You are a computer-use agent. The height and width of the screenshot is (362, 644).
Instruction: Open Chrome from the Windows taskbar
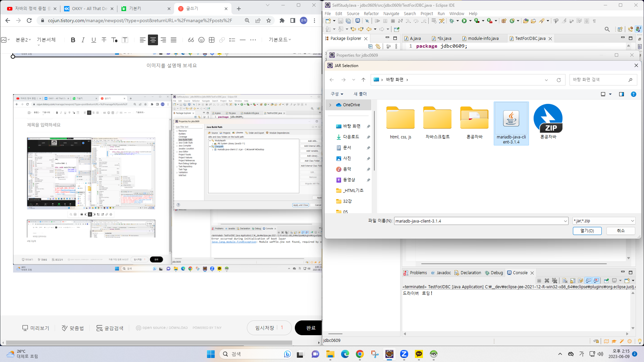click(360, 354)
